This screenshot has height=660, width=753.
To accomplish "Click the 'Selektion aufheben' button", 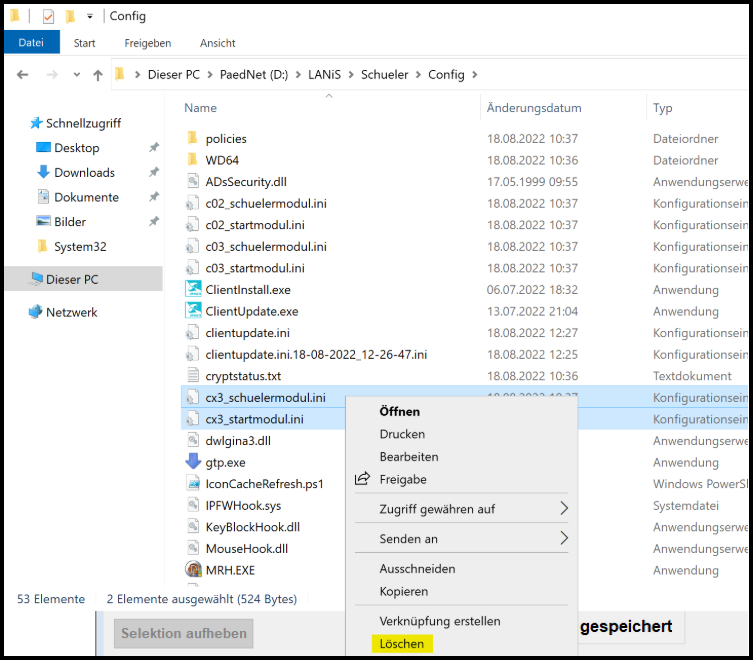I will point(181,633).
